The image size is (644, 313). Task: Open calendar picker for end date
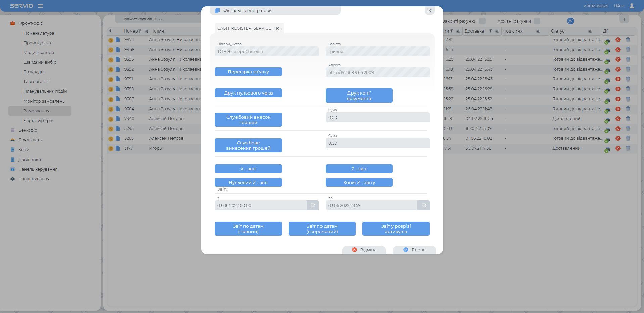(423, 205)
